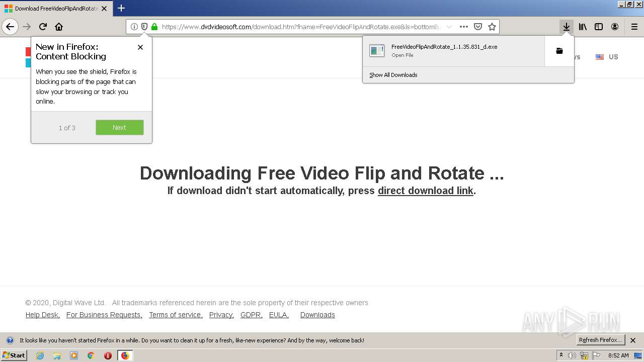The image size is (644, 362).
Task: Dismiss the refresh Firefox notification bar
Action: pyautogui.click(x=633, y=340)
